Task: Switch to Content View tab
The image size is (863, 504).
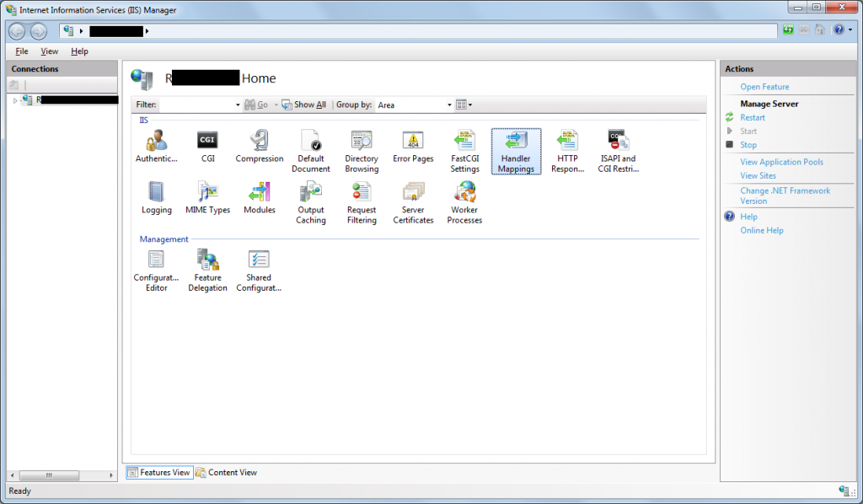Action: click(x=226, y=472)
